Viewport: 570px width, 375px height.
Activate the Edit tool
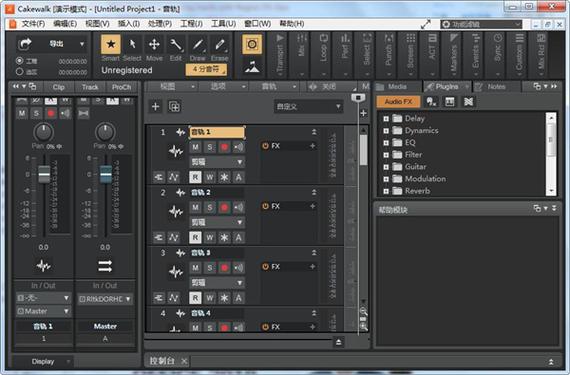[x=176, y=44]
